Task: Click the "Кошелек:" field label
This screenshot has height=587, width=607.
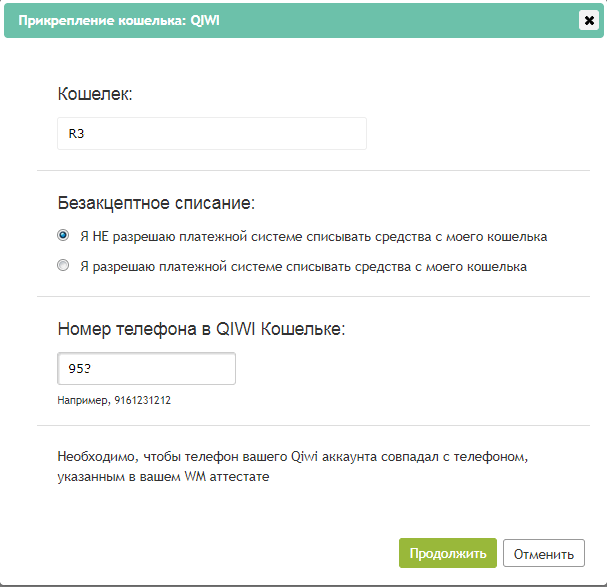Action: (95, 94)
